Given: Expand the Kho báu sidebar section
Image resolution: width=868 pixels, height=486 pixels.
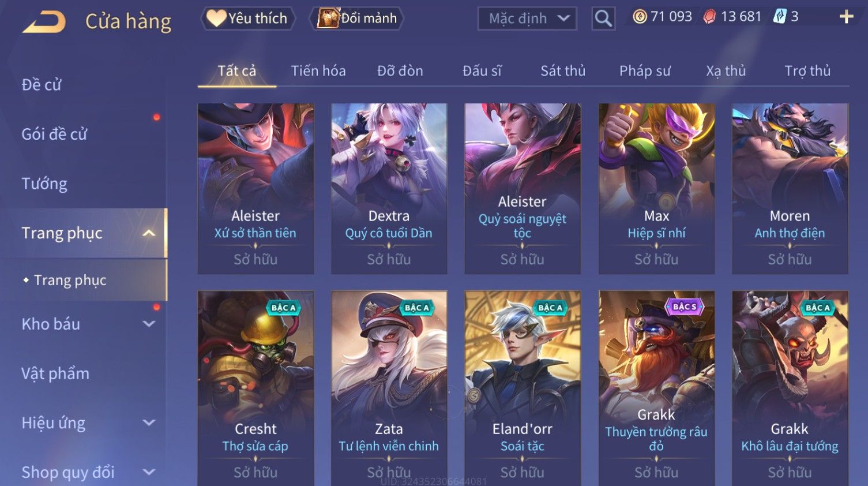Looking at the screenshot, I should (149, 324).
